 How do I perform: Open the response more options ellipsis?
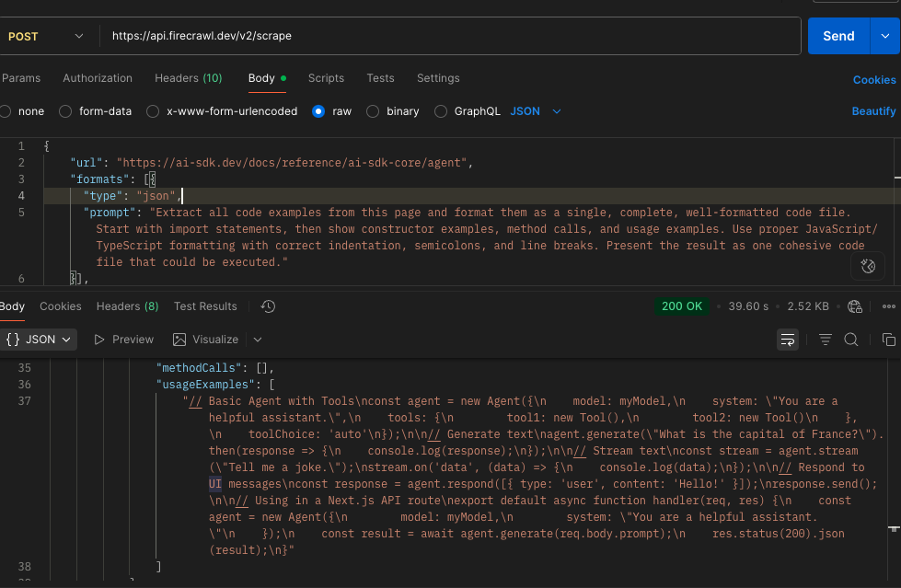tap(888, 306)
